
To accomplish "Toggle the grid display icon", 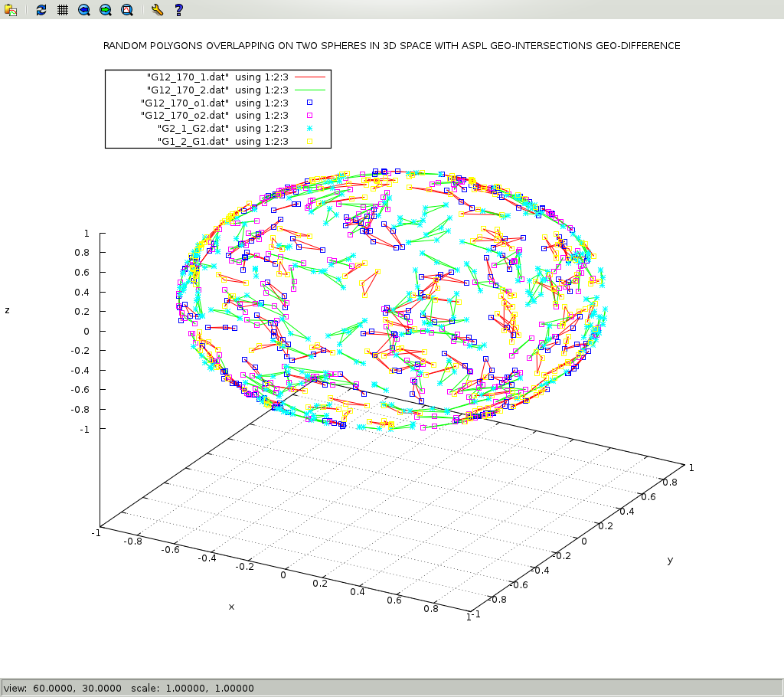I will click(x=63, y=10).
